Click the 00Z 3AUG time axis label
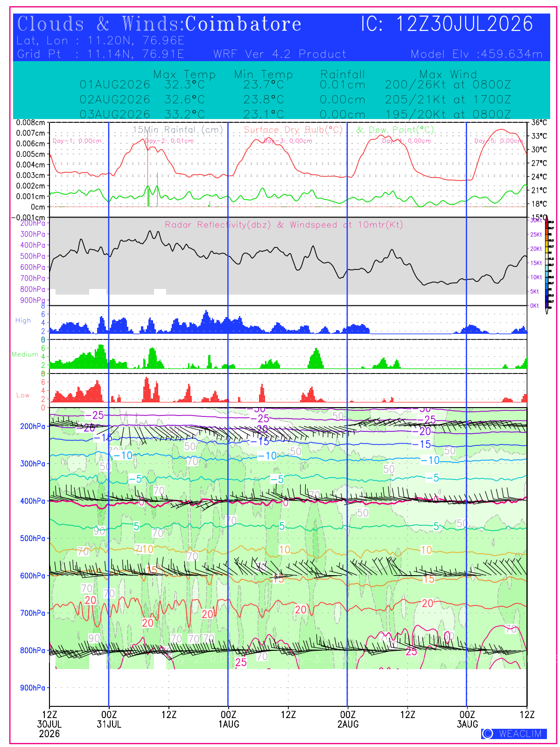 pos(467,719)
